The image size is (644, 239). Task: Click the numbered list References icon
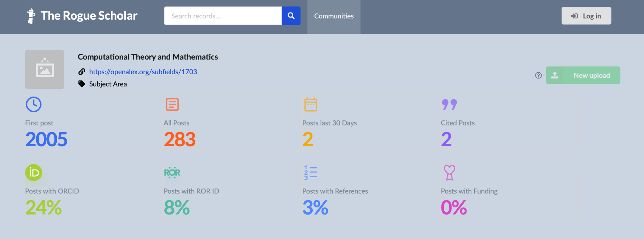(311, 173)
